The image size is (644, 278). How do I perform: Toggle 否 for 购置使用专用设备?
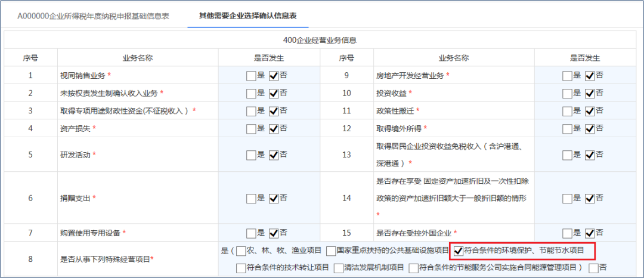(274, 233)
